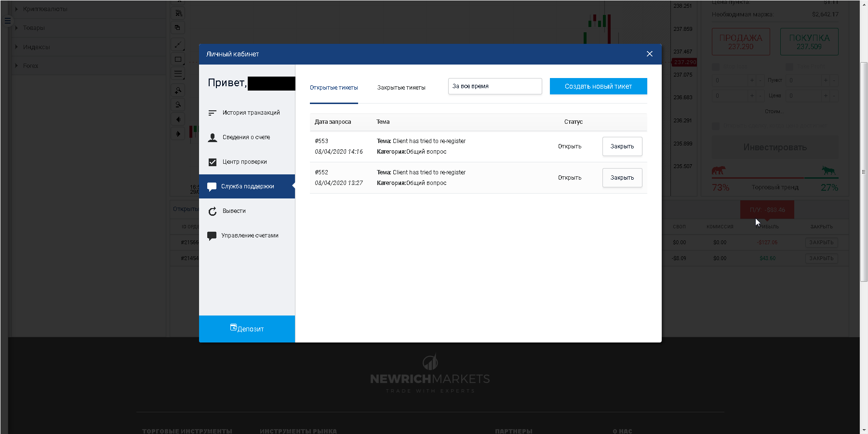The height and width of the screenshot is (434, 868).
Task: Select ticket number #552
Action: coord(321,172)
